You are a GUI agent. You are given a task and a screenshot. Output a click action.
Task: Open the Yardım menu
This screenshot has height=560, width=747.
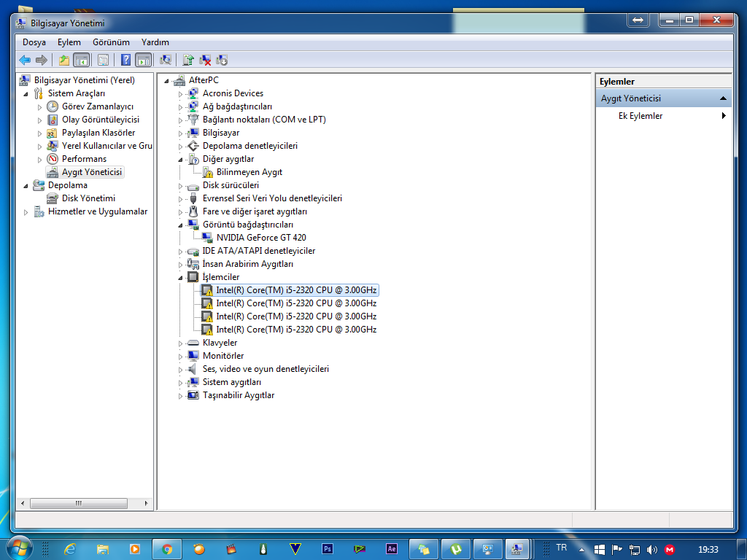[x=155, y=42]
